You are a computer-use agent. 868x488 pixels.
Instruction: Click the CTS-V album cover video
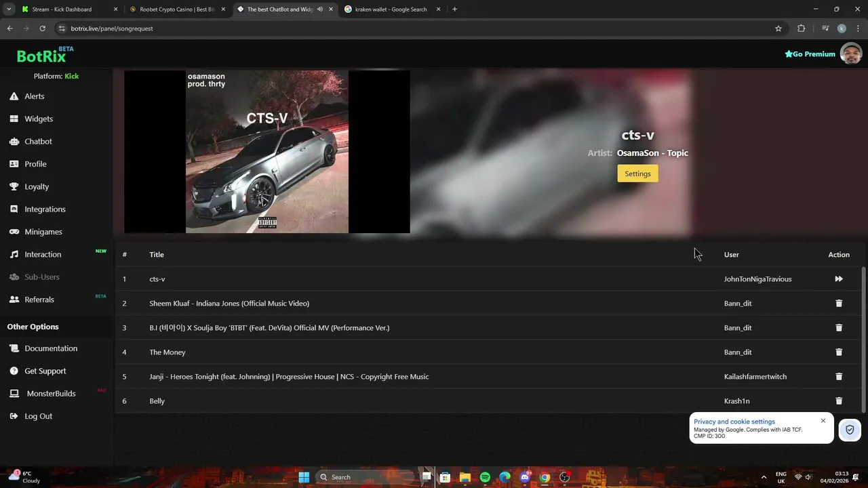pyautogui.click(x=267, y=152)
